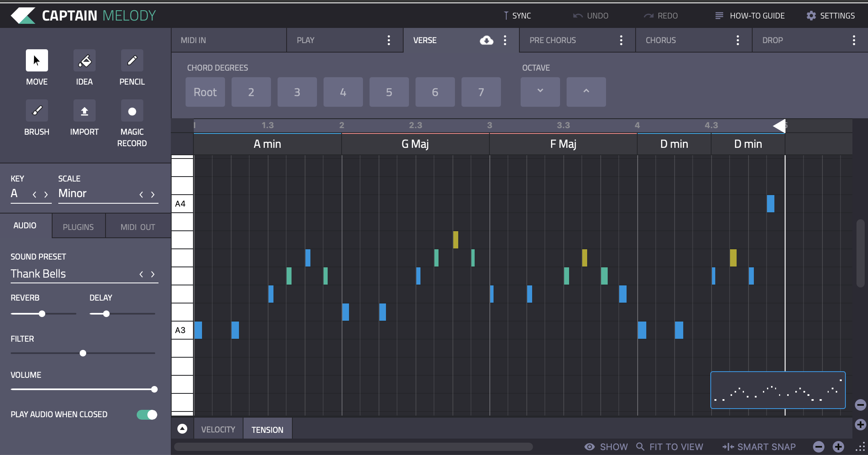Click the Reverb slider handle
868x455 pixels.
click(x=42, y=314)
